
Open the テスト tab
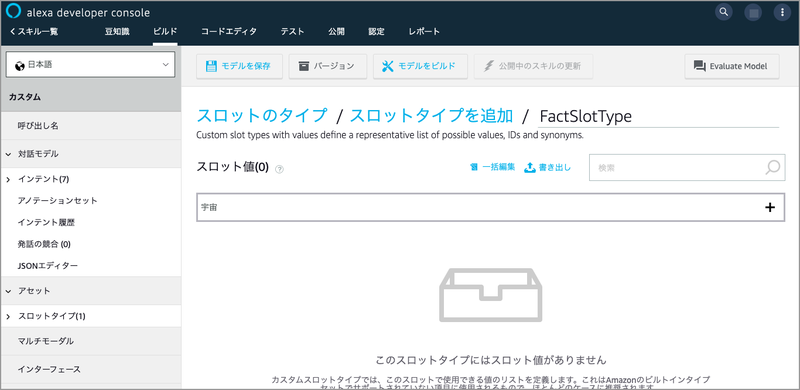click(x=292, y=32)
